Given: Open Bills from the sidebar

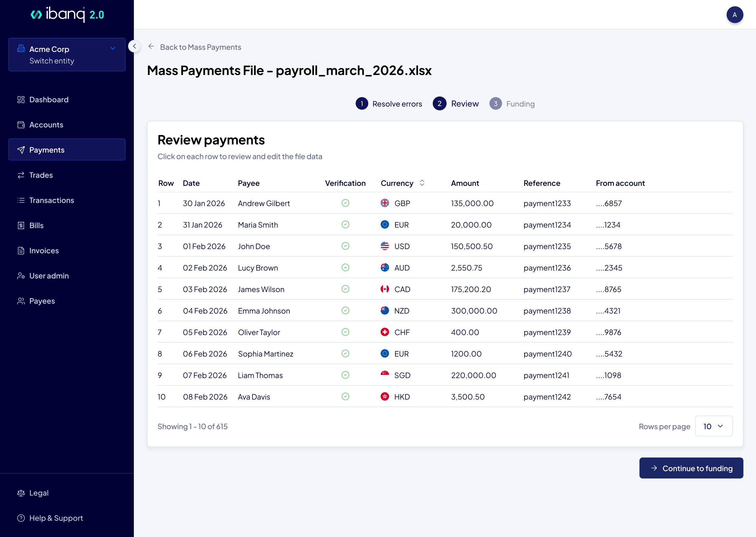Looking at the screenshot, I should pyautogui.click(x=67, y=225).
